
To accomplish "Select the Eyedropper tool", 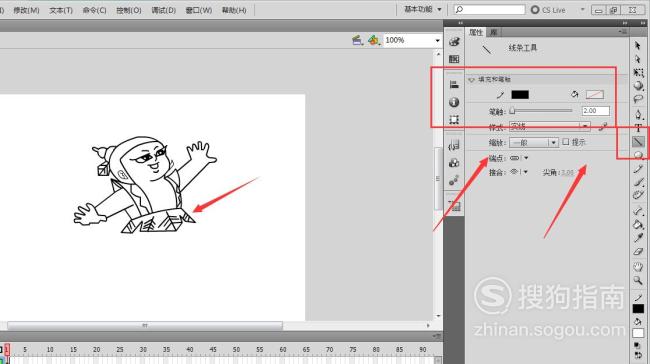I will (x=638, y=238).
